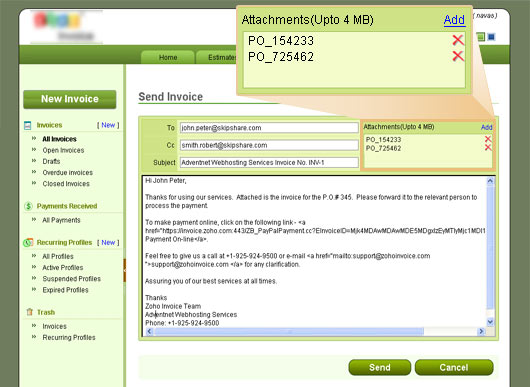The height and width of the screenshot is (387, 530).
Task: Click the New Invoice button
Action: point(70,99)
